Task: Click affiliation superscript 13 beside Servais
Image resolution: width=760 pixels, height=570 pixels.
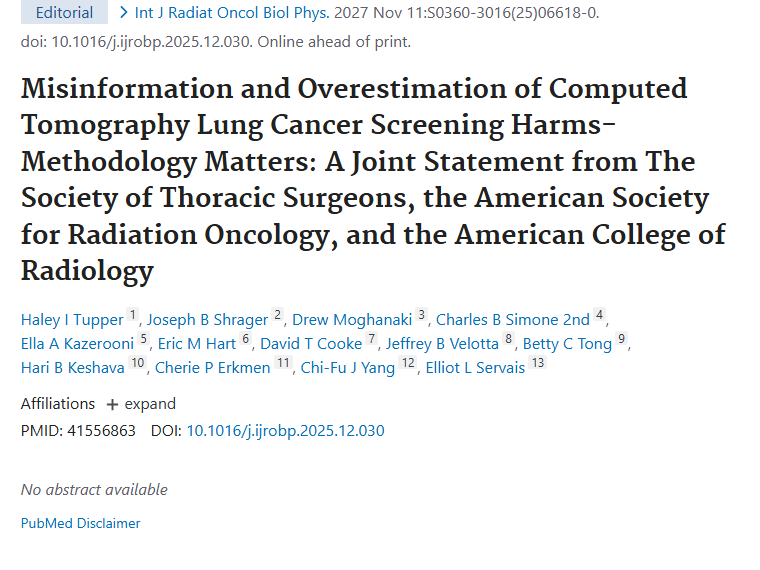Action: [538, 364]
